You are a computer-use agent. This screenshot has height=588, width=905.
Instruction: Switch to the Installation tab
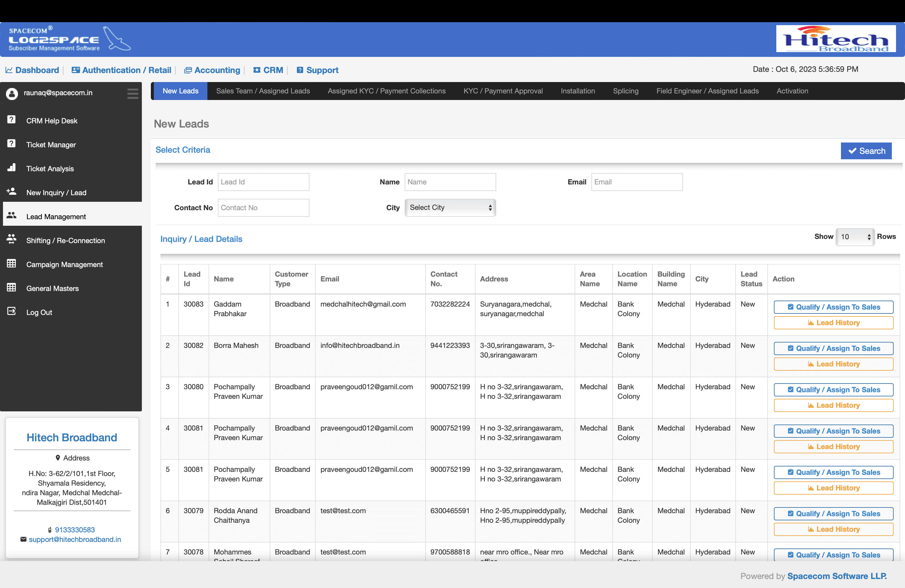click(577, 91)
